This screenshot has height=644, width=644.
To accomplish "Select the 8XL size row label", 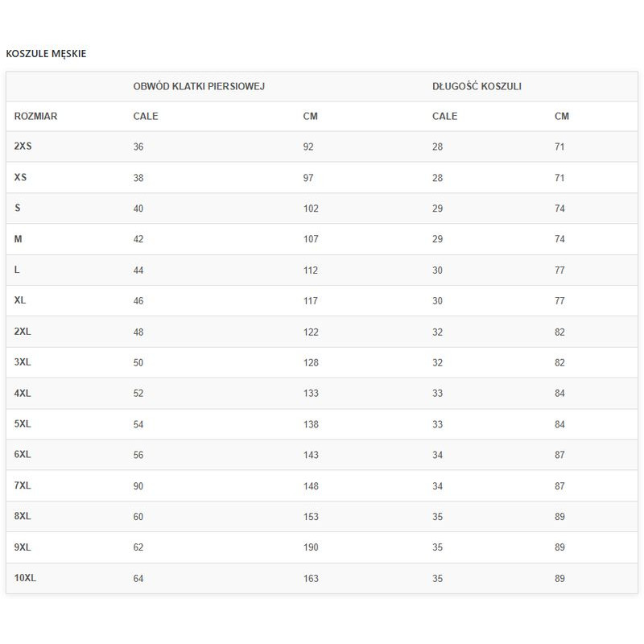I will (x=23, y=516).
